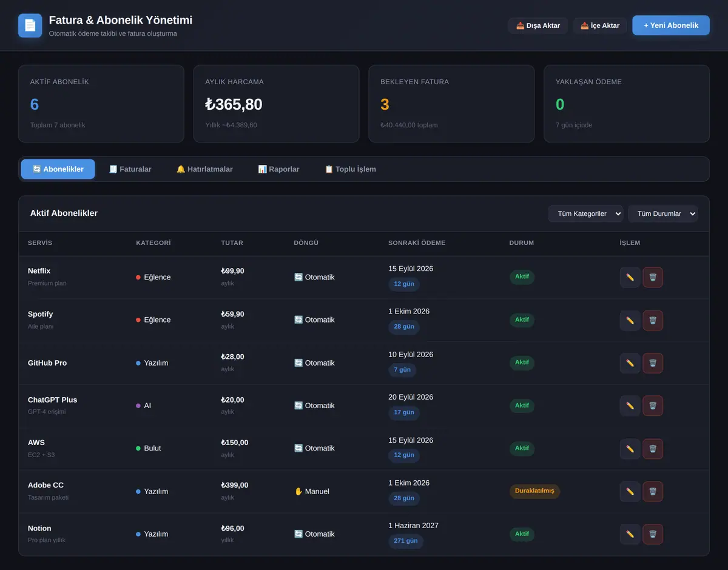The height and width of the screenshot is (570, 728).
Task: Delete the Notion subscription
Action: [653, 534]
